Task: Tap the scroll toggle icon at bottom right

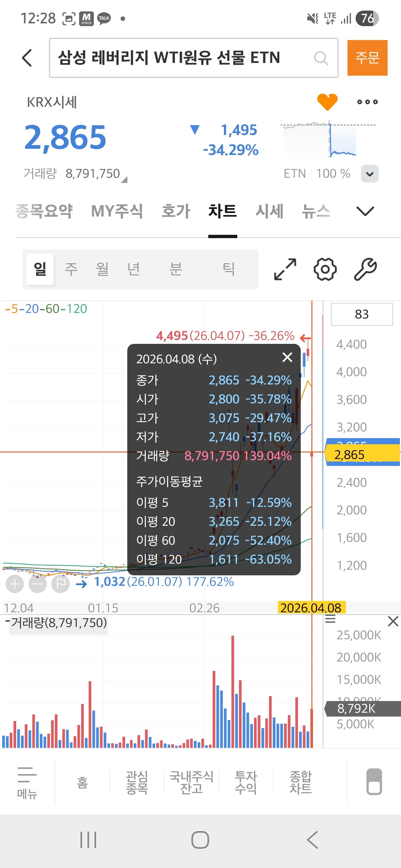Action: (374, 782)
